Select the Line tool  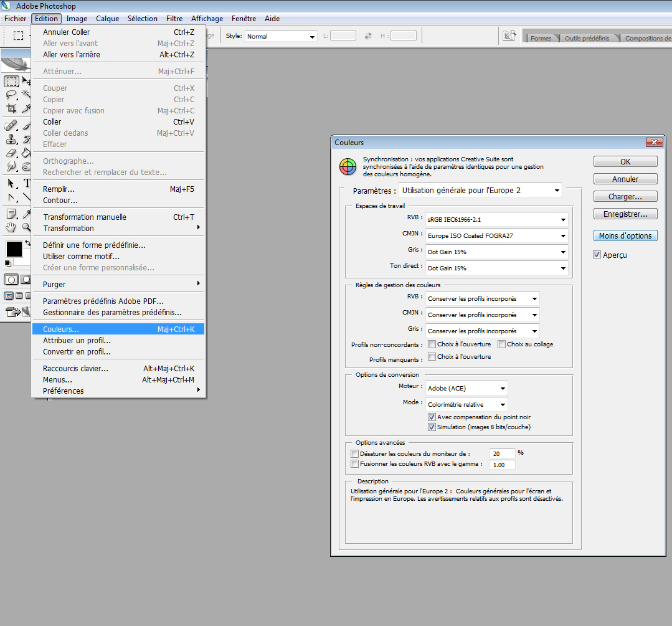[x=27, y=197]
